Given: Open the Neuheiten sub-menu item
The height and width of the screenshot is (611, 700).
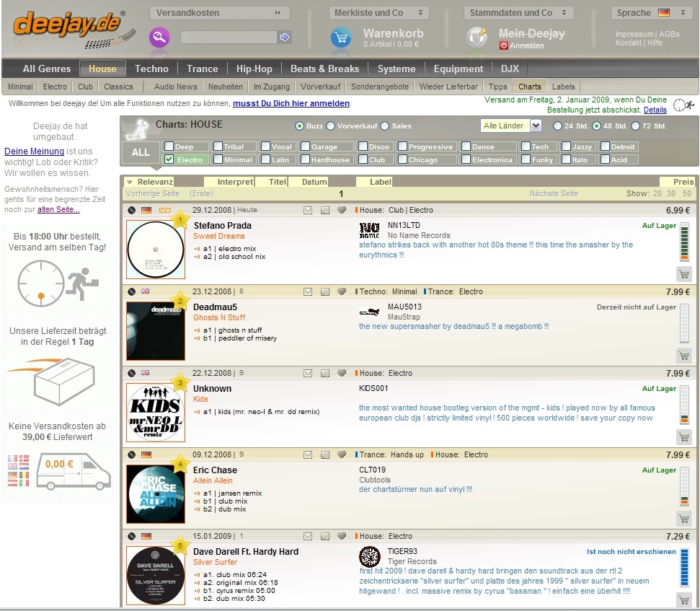Looking at the screenshot, I should click(x=226, y=87).
